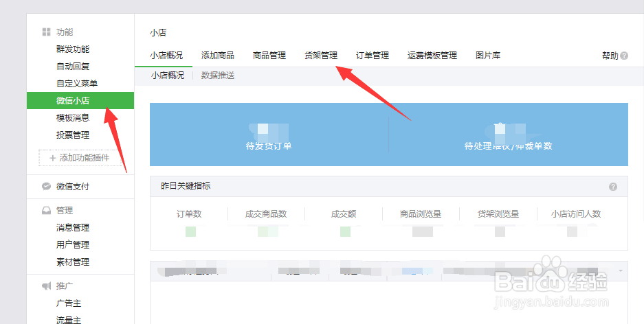
Task: Click the 功能 section heading
Action: coord(65,32)
